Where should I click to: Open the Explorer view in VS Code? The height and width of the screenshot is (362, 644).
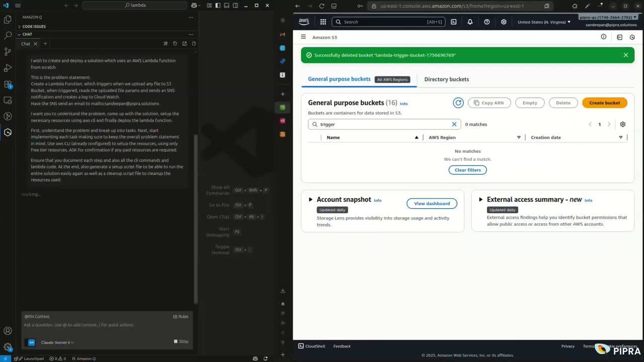pyautogui.click(x=8, y=20)
